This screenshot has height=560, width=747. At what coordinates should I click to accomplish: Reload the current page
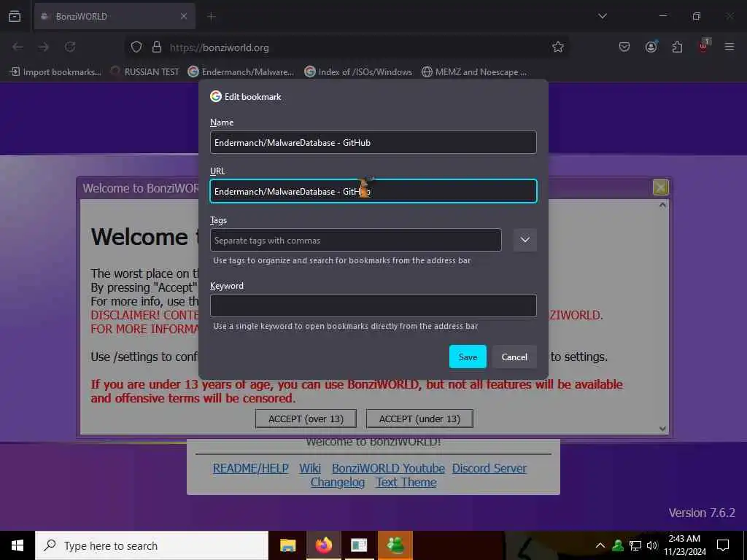(x=70, y=47)
